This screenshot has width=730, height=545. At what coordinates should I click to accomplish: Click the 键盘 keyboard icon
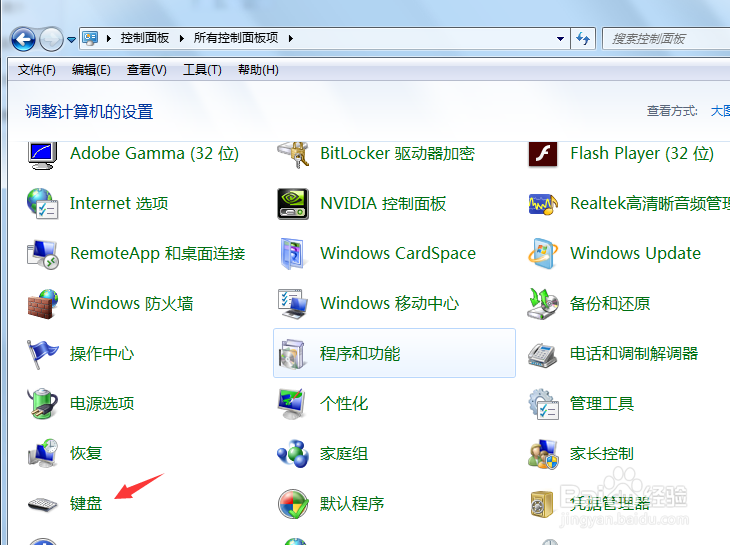point(42,505)
